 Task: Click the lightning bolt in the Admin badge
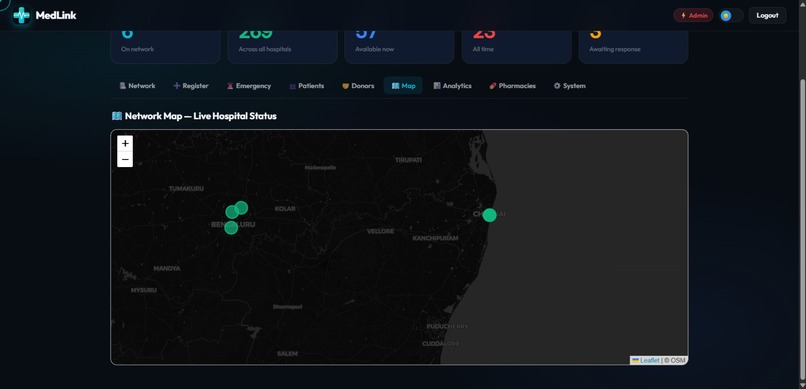tap(683, 15)
